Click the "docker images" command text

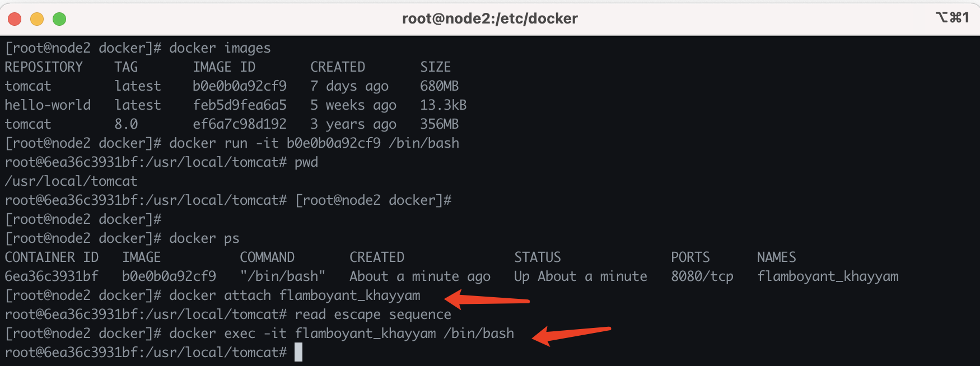(220, 48)
